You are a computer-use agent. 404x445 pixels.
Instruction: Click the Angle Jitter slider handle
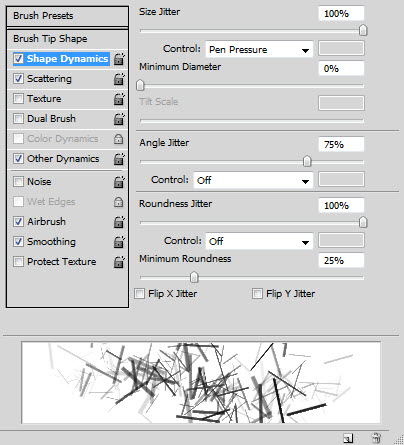(307, 161)
